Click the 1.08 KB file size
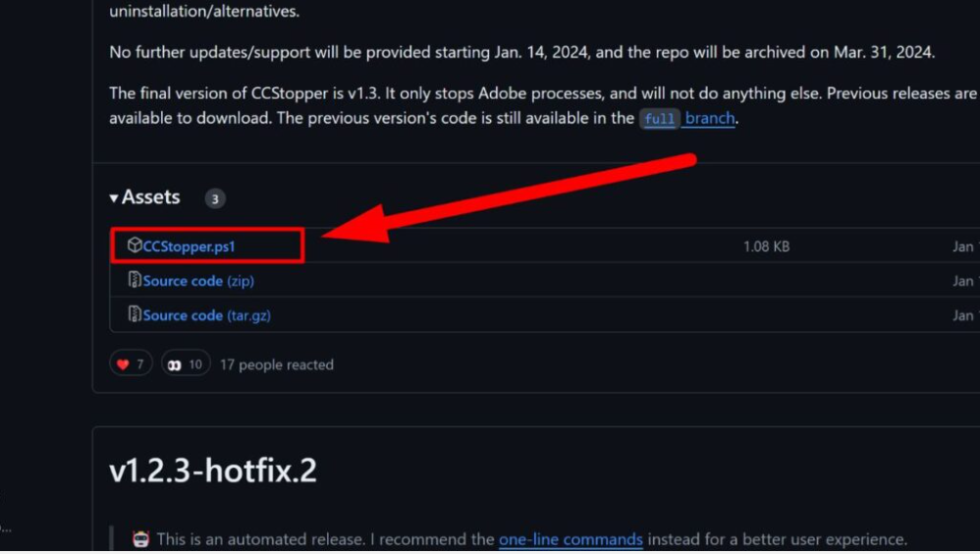 (766, 247)
